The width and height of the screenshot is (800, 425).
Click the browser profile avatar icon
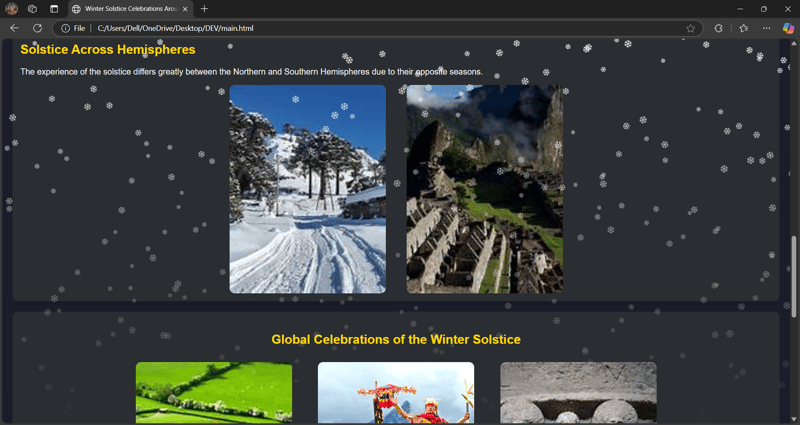coord(11,9)
